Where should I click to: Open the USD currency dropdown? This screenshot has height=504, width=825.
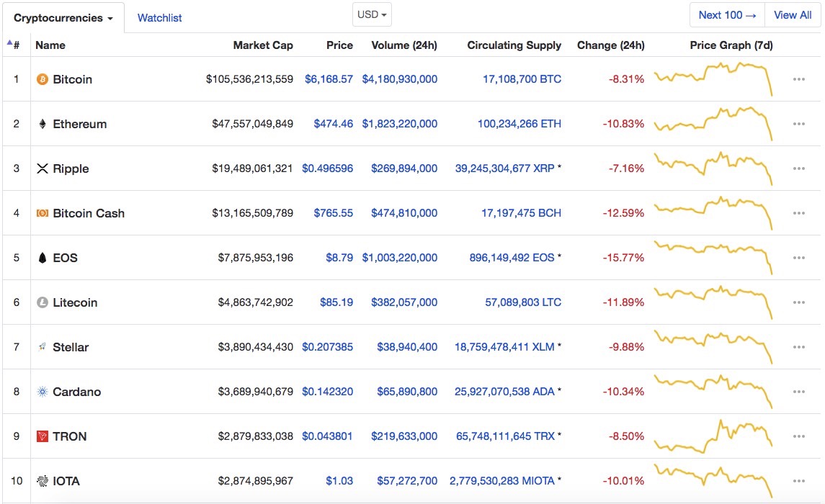[x=372, y=14]
